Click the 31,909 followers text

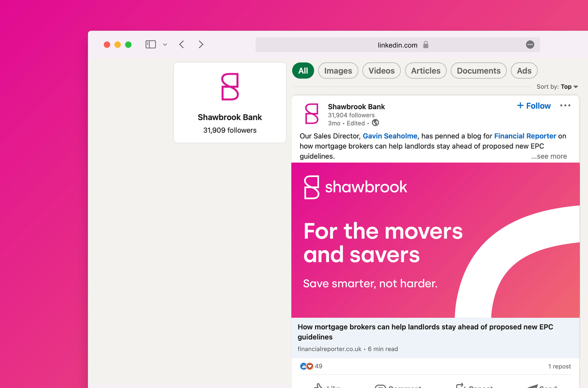point(230,130)
